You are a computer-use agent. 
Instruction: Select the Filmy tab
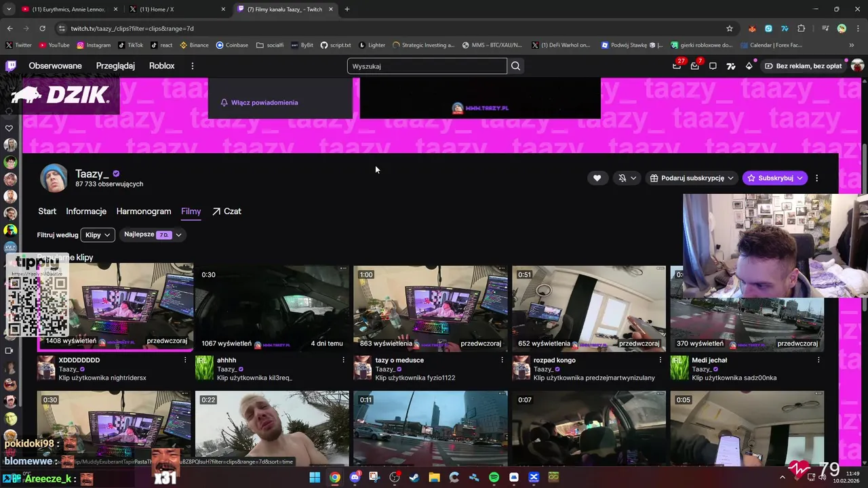pyautogui.click(x=191, y=211)
